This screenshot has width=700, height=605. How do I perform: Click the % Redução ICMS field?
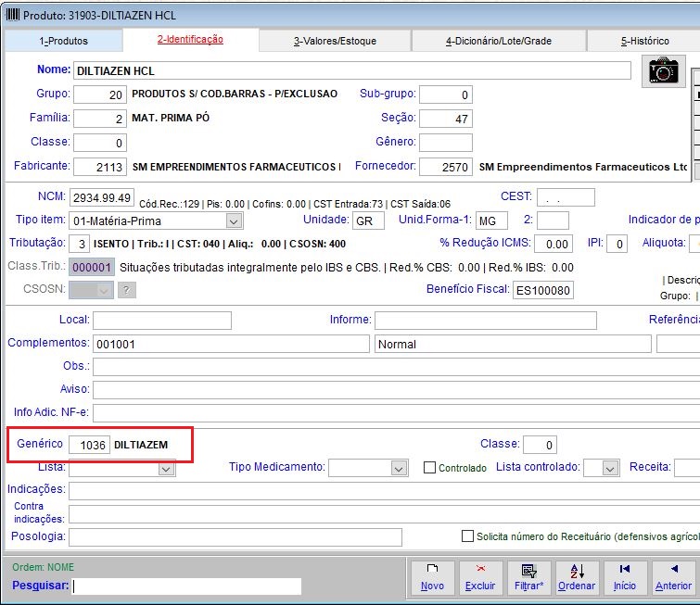[x=554, y=244]
